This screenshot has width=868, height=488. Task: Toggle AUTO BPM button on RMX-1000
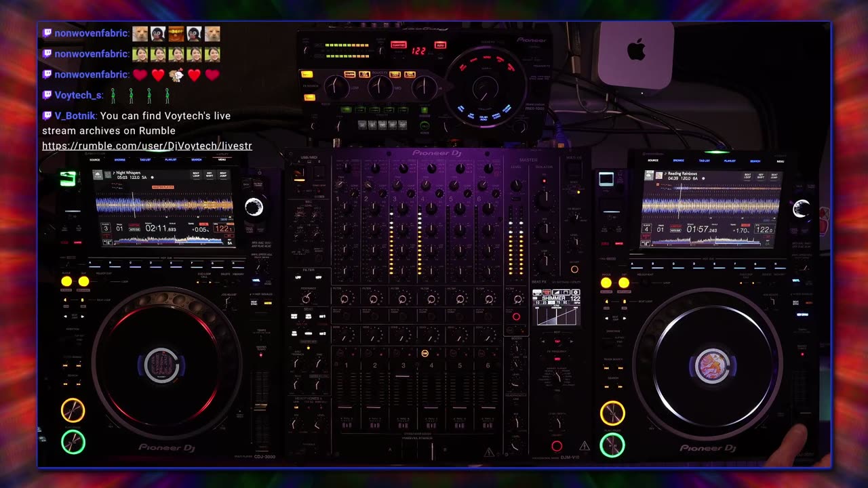tap(441, 45)
